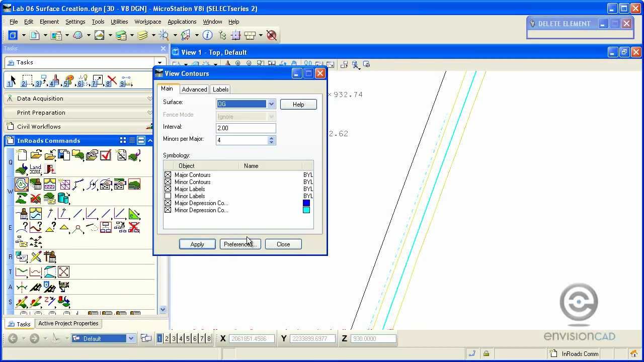
Task: Open the Tasks dropdown selector
Action: tap(159, 63)
